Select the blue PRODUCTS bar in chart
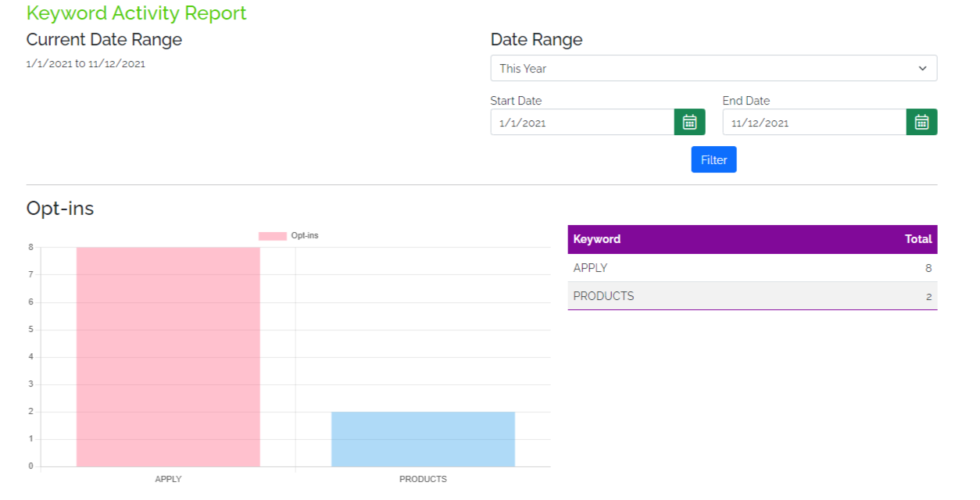Screen dimensions: 980x500 (x=423, y=439)
